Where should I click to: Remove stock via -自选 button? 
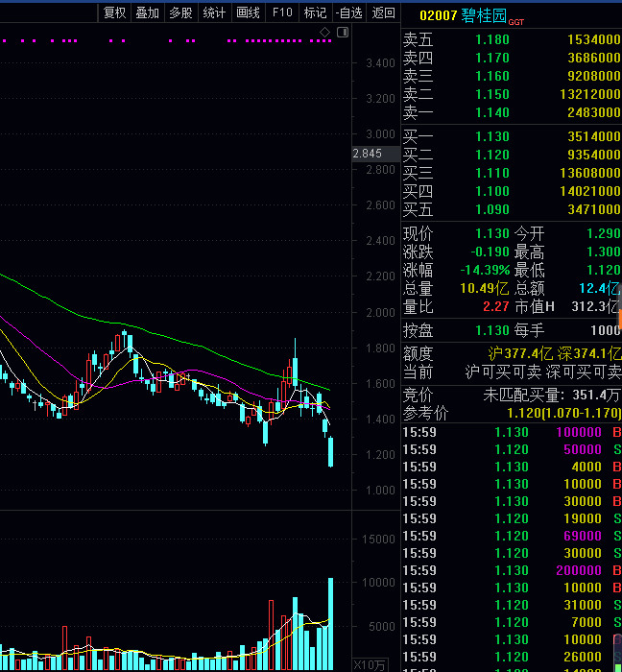pos(349,12)
